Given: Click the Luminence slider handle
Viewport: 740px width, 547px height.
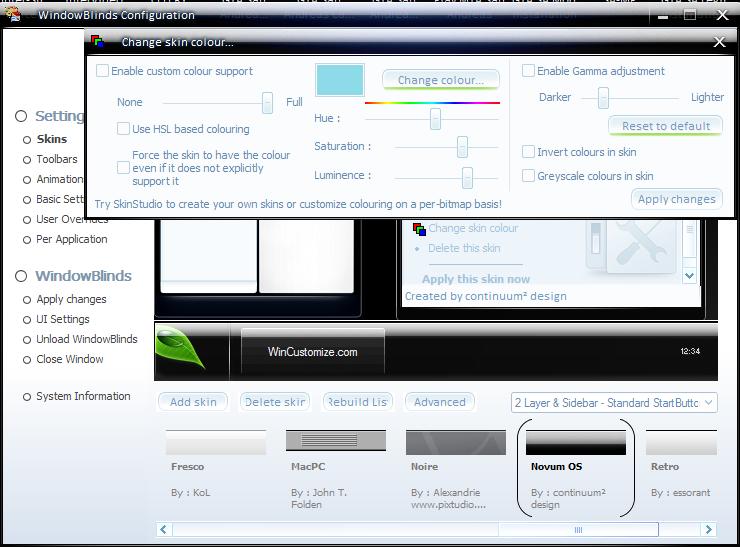Looking at the screenshot, I should click(x=467, y=177).
